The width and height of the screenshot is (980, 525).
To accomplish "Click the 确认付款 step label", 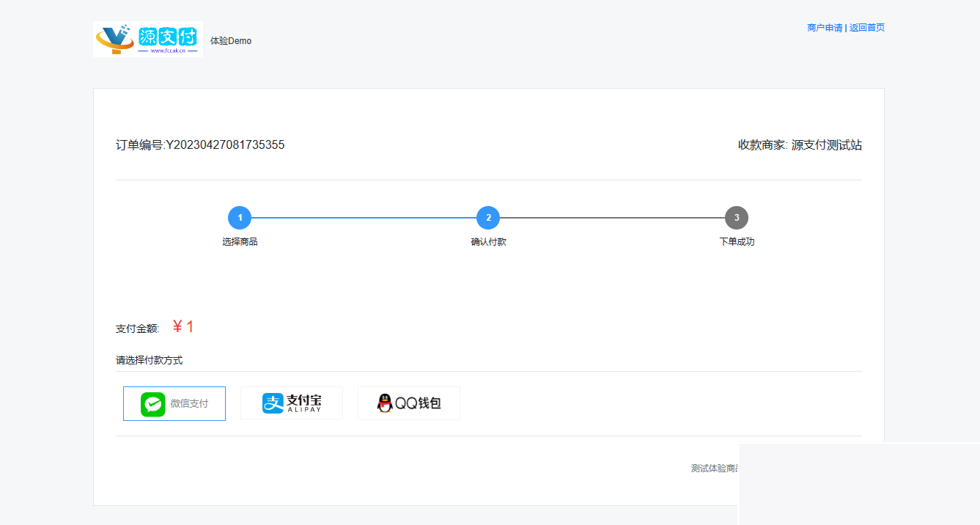I will pos(488,242).
